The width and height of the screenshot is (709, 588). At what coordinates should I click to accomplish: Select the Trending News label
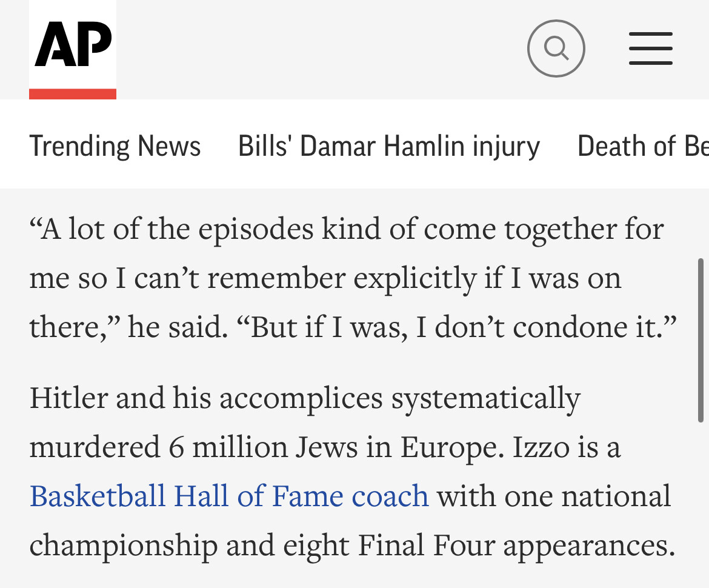coord(115,146)
